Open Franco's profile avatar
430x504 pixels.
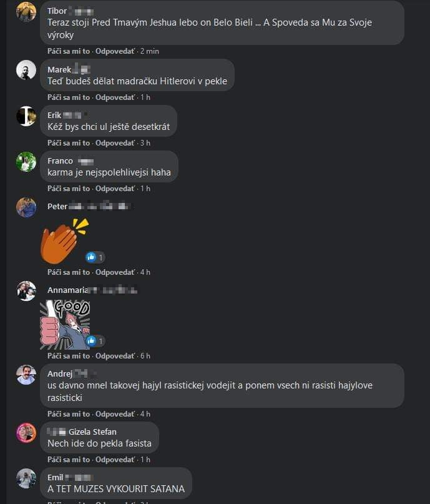point(26,162)
